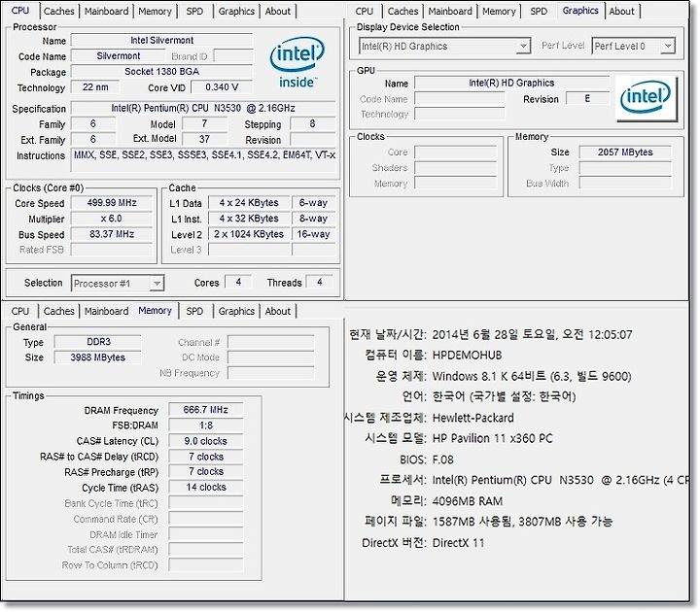Click the Cores count field
Screen dimensions: 700x612
pyautogui.click(x=238, y=282)
